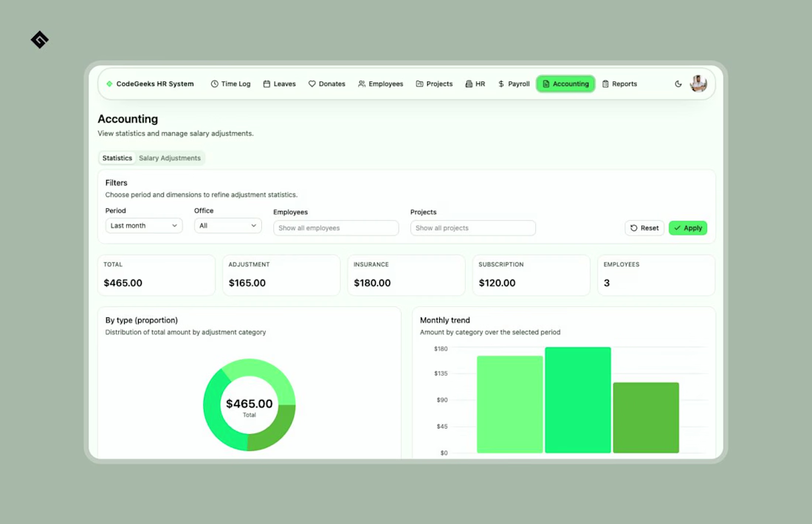Click the clock icon beside Time Log
Screen dimensions: 812x524
214,84
